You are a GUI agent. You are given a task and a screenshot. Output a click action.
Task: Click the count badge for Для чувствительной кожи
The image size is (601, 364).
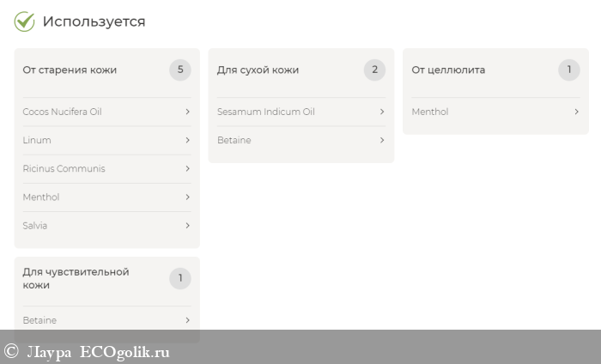click(180, 278)
